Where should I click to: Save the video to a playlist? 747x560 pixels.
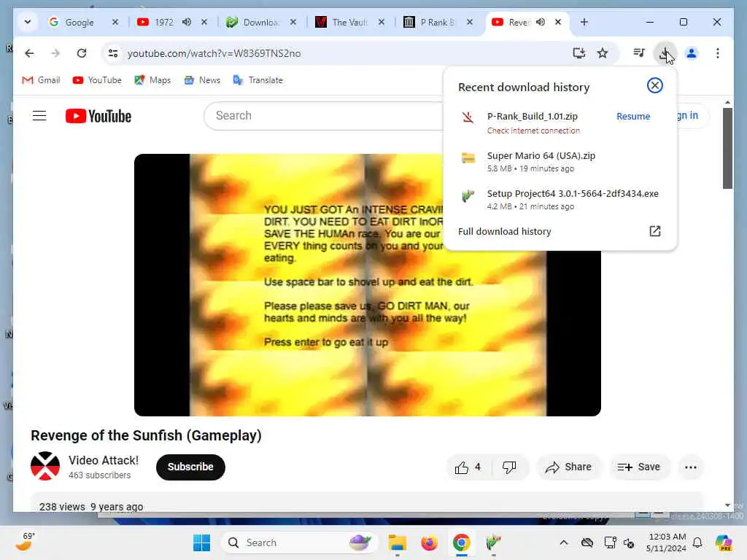tap(639, 467)
